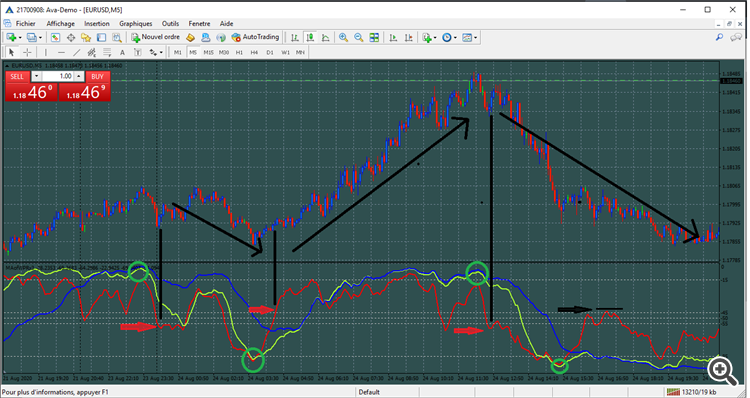Open the Indicators list icon
This screenshot has height=398, width=750.
click(x=427, y=37)
